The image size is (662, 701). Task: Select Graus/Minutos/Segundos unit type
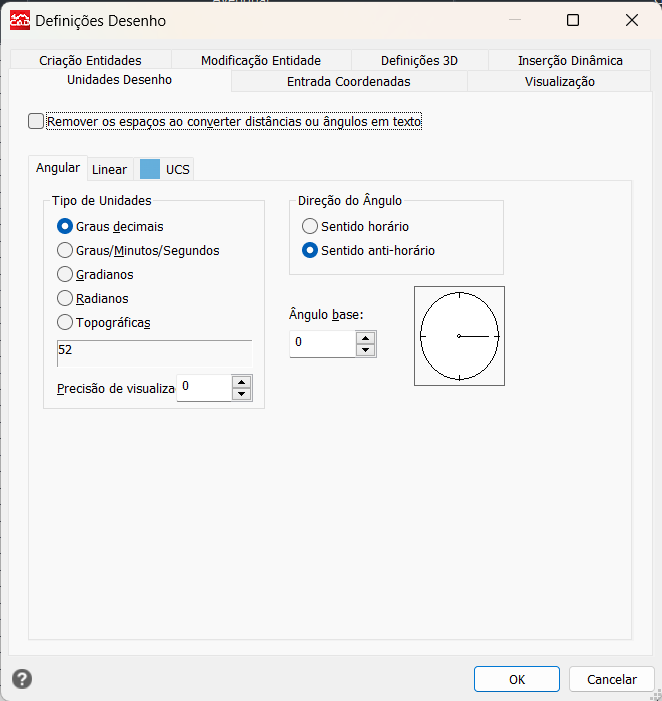click(65, 250)
